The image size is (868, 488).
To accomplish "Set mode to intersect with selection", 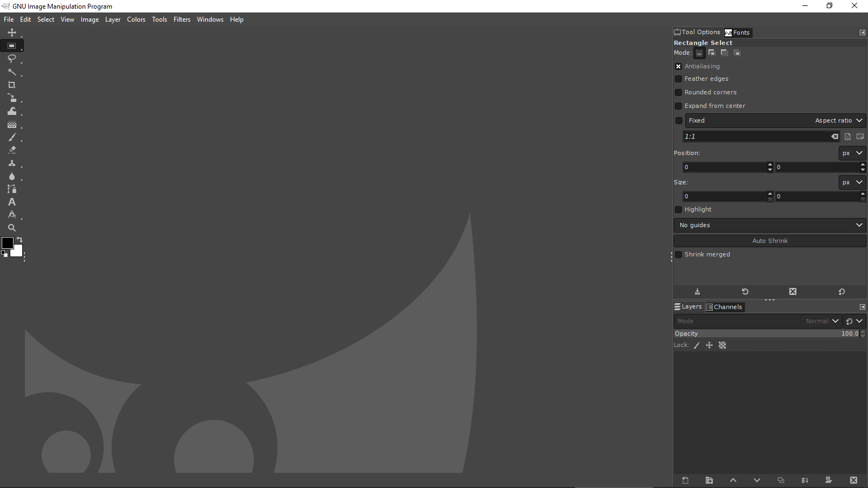I will (737, 53).
